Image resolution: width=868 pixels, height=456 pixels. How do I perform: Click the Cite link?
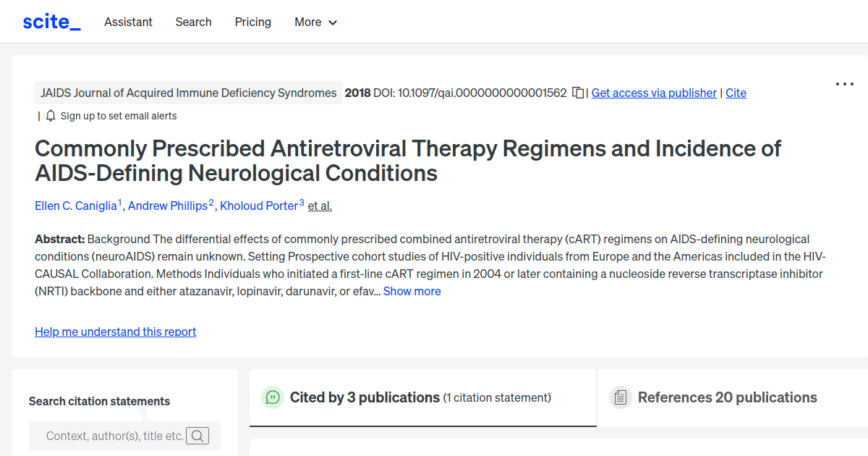pos(736,93)
